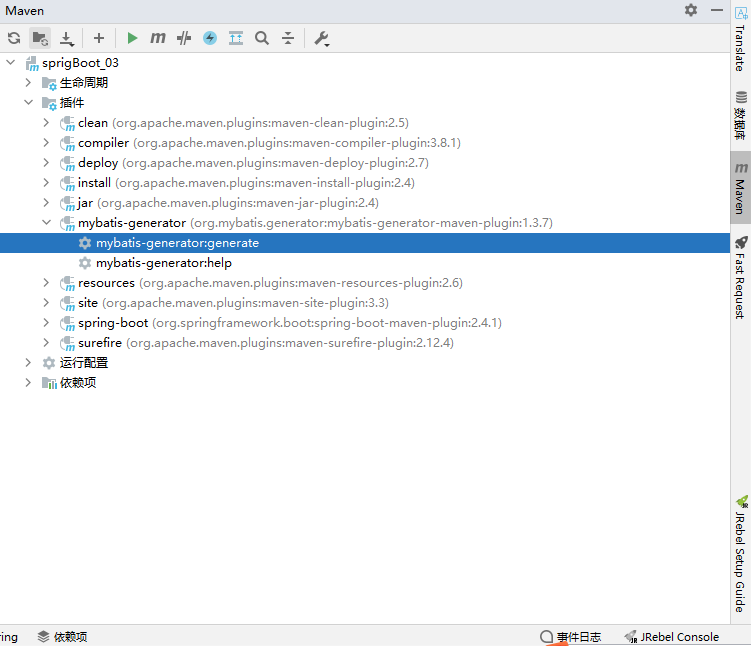Click gear icon of mybatis-generator:help
Image resolution: width=751 pixels, height=646 pixels.
tap(85, 263)
